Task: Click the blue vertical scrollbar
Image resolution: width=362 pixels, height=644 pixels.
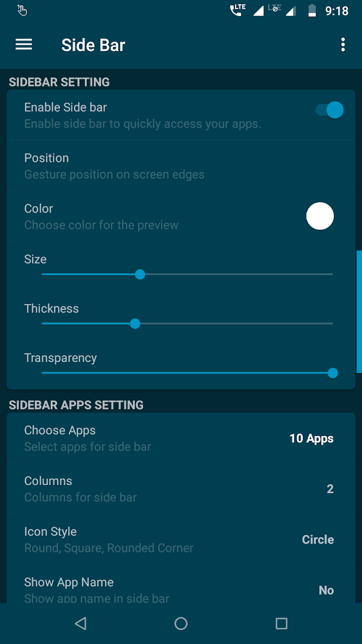Action: (359, 312)
